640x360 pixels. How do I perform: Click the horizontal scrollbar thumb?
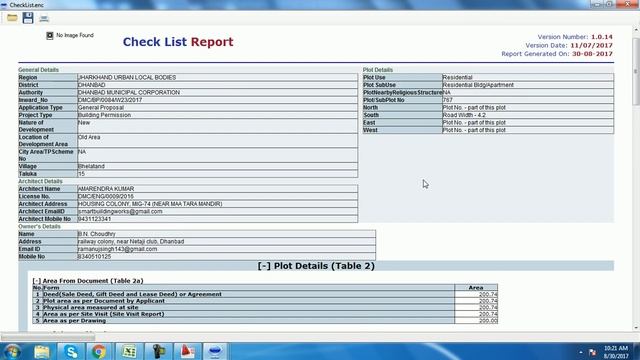point(48,337)
